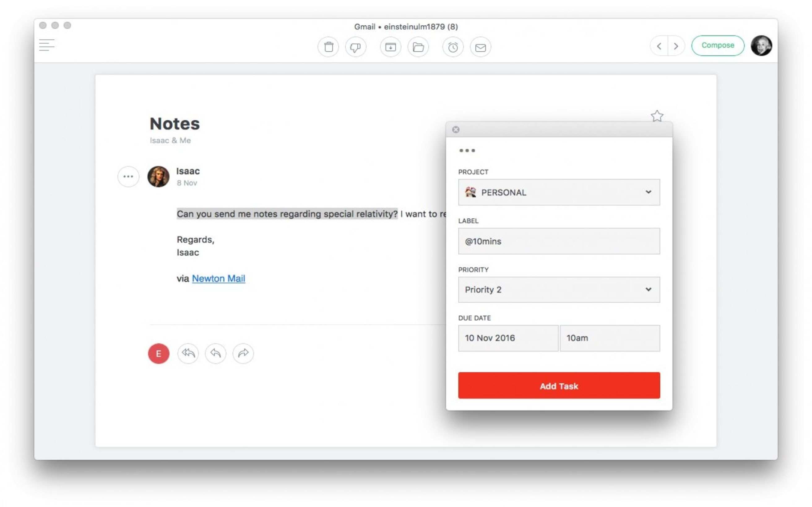Click the reply-all icon on email
This screenshot has height=507, width=812.
[188, 353]
